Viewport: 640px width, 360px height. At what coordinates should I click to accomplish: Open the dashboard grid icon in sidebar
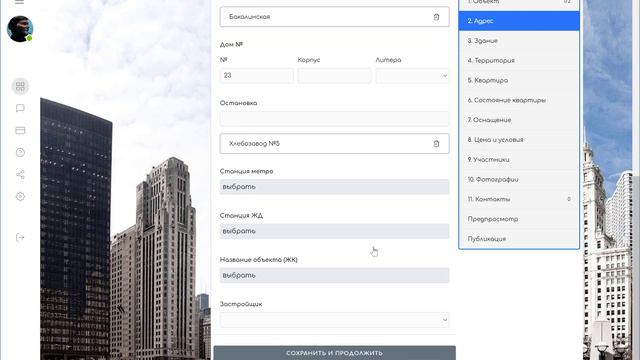tap(20, 87)
